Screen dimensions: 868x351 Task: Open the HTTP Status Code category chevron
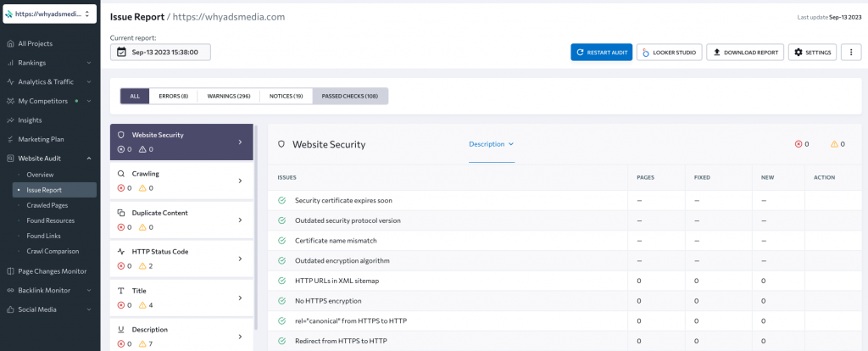tap(240, 259)
